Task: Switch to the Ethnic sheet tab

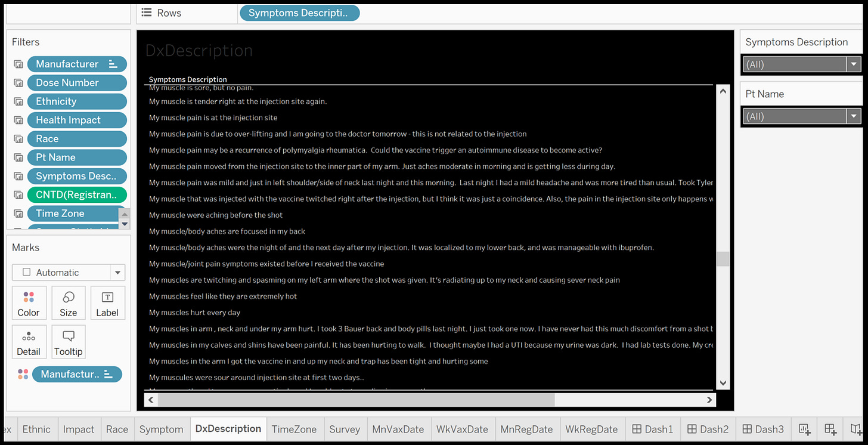Action: click(36, 429)
